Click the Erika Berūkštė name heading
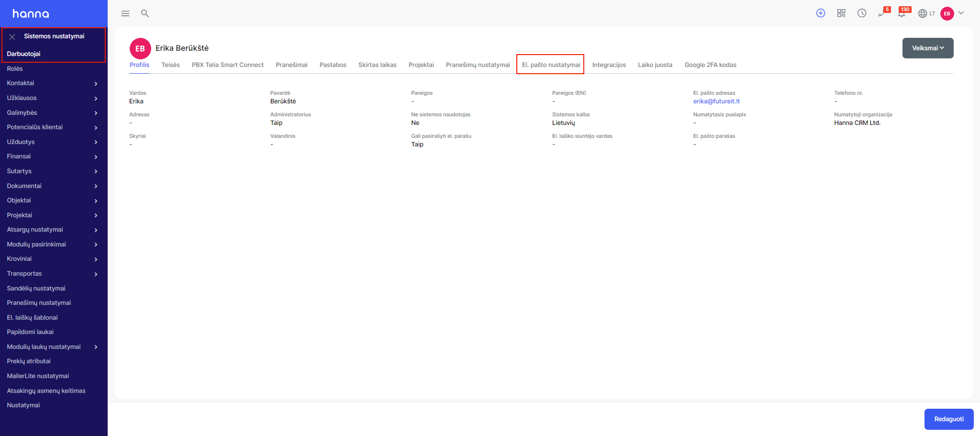 [x=182, y=48]
